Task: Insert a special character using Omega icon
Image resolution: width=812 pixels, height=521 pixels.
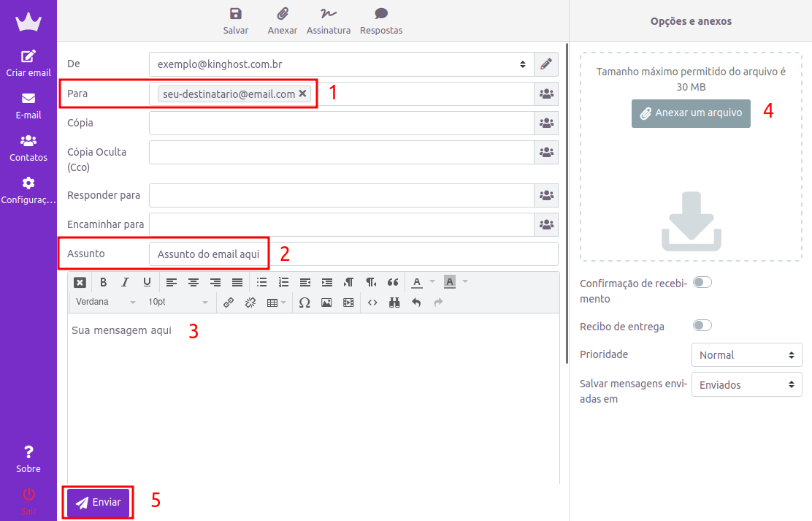Action: (x=304, y=302)
